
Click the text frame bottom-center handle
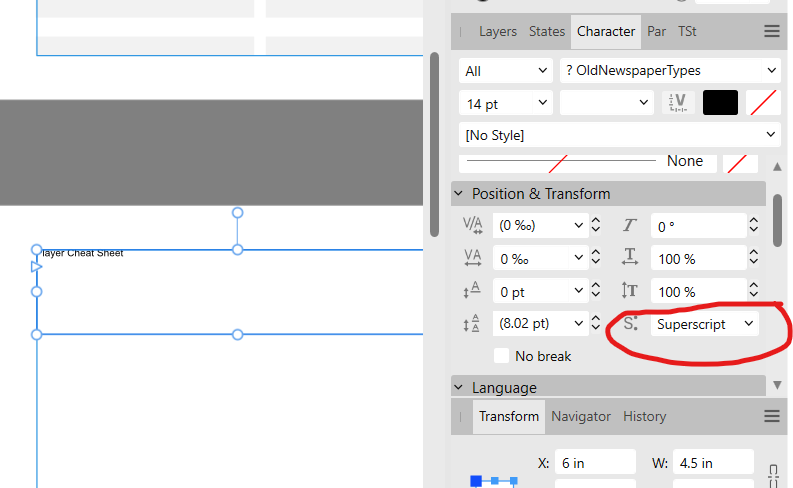[238, 335]
